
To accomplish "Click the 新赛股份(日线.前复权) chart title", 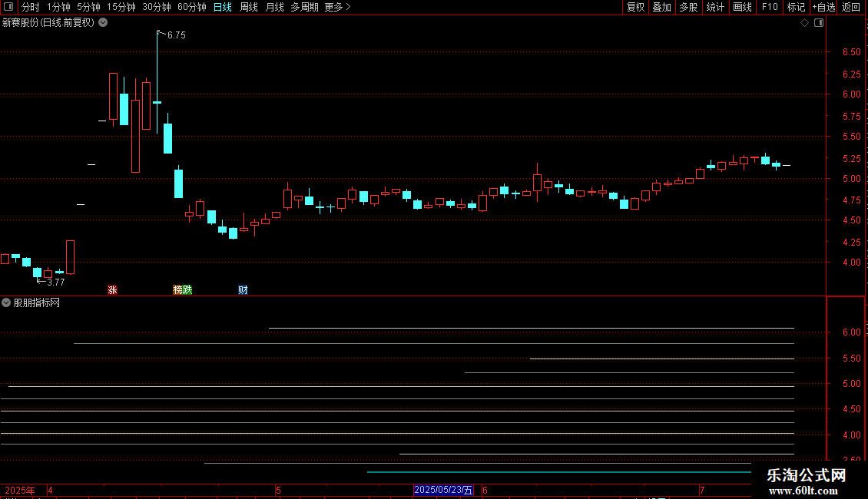I will [x=48, y=23].
